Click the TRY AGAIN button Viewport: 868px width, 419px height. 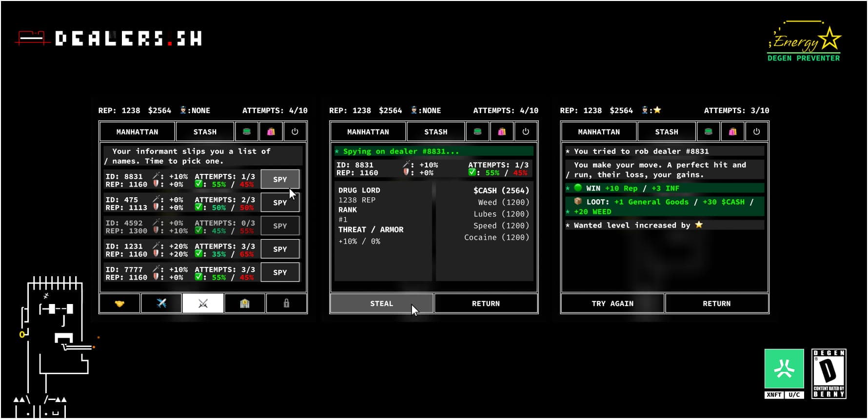[612, 304]
